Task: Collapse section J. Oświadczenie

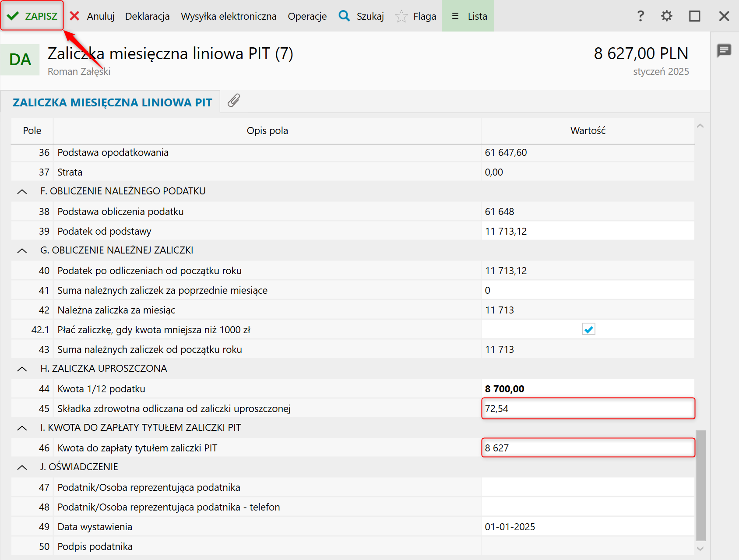Action: (22, 467)
